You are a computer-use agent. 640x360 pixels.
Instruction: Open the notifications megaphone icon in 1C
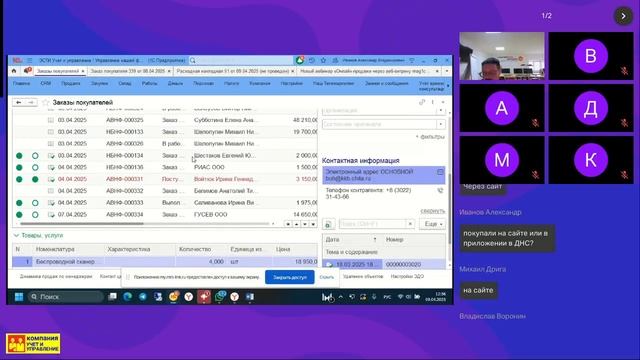(27, 71)
